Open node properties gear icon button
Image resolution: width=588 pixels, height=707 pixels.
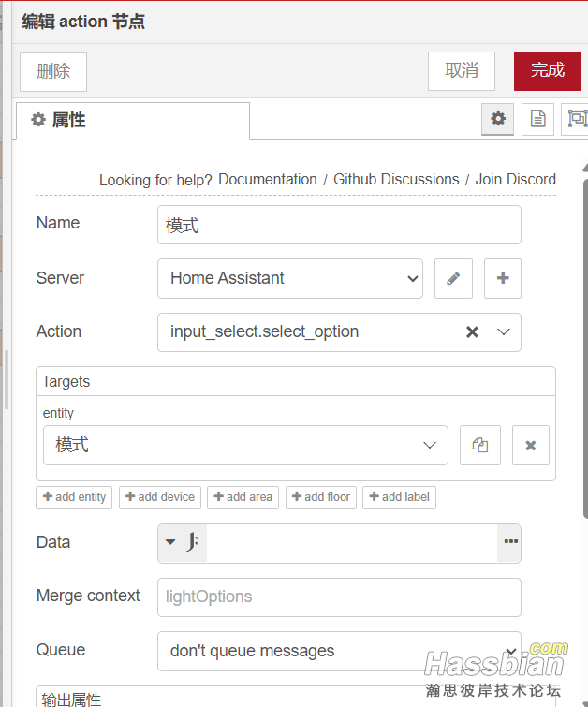pyautogui.click(x=497, y=119)
